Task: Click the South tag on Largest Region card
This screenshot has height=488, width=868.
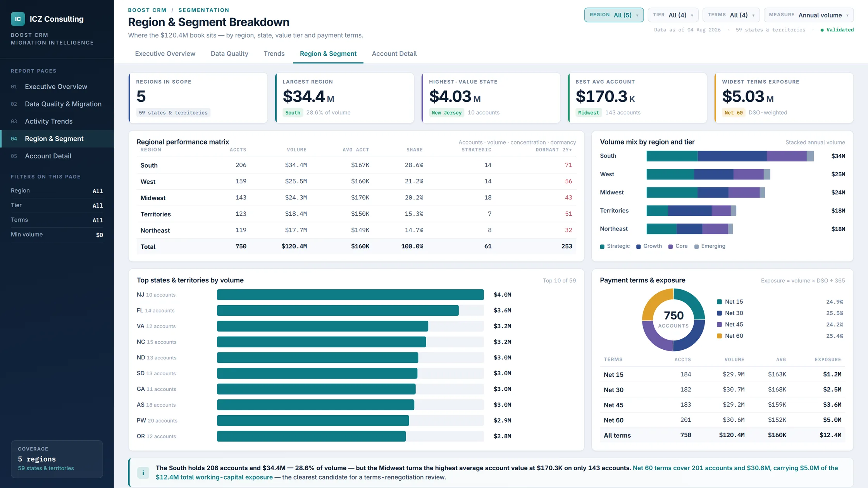Action: point(293,113)
